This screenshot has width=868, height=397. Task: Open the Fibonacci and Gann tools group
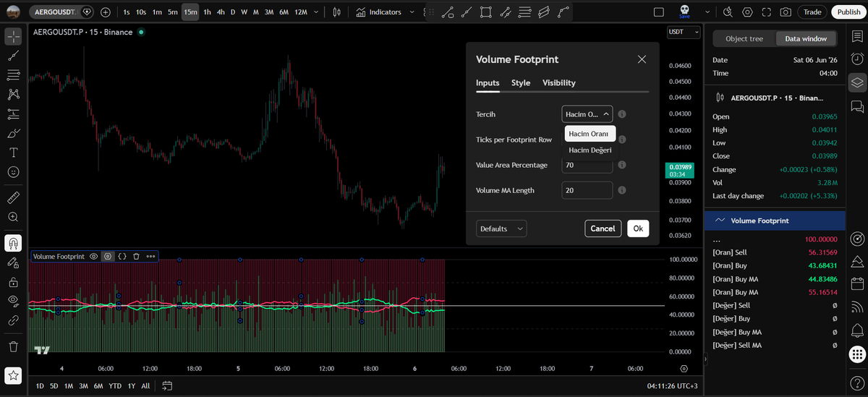click(x=13, y=74)
